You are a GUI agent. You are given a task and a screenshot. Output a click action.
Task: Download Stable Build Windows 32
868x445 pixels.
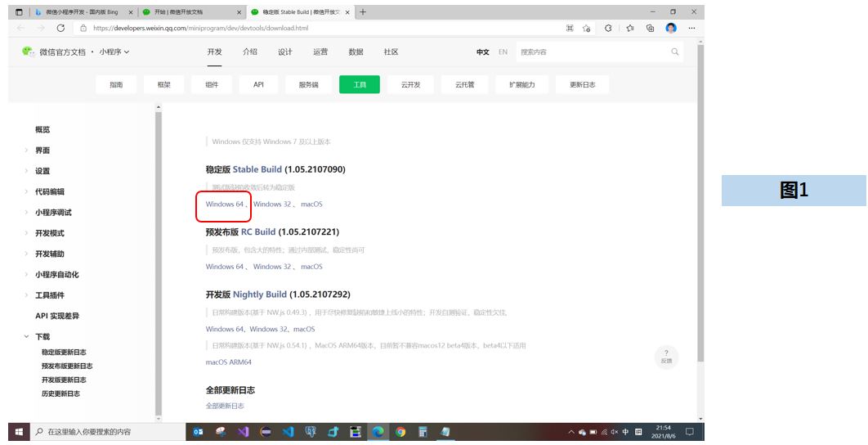272,204
